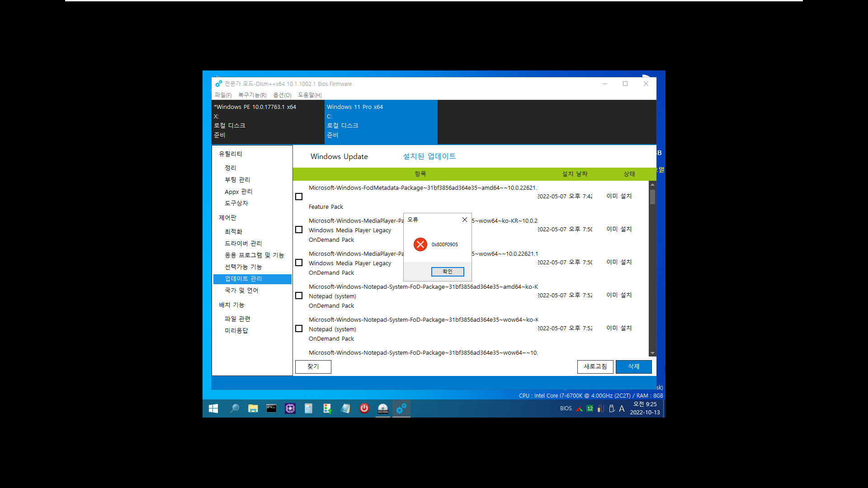The image size is (868, 488).
Task: Open the thermometer tray icon
Action: 600,408
